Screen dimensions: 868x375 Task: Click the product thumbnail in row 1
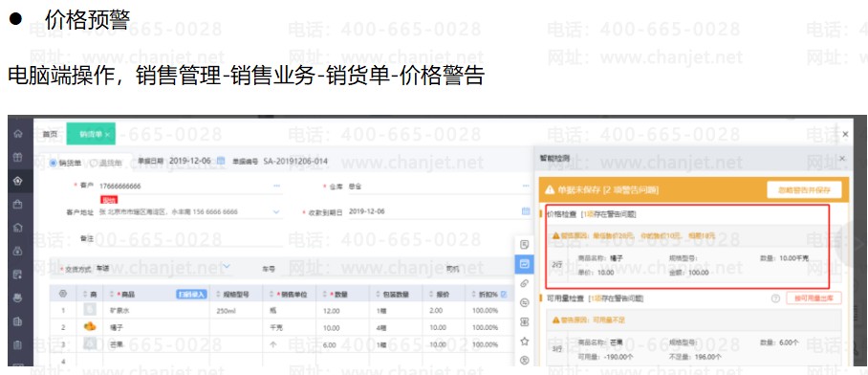click(x=90, y=310)
